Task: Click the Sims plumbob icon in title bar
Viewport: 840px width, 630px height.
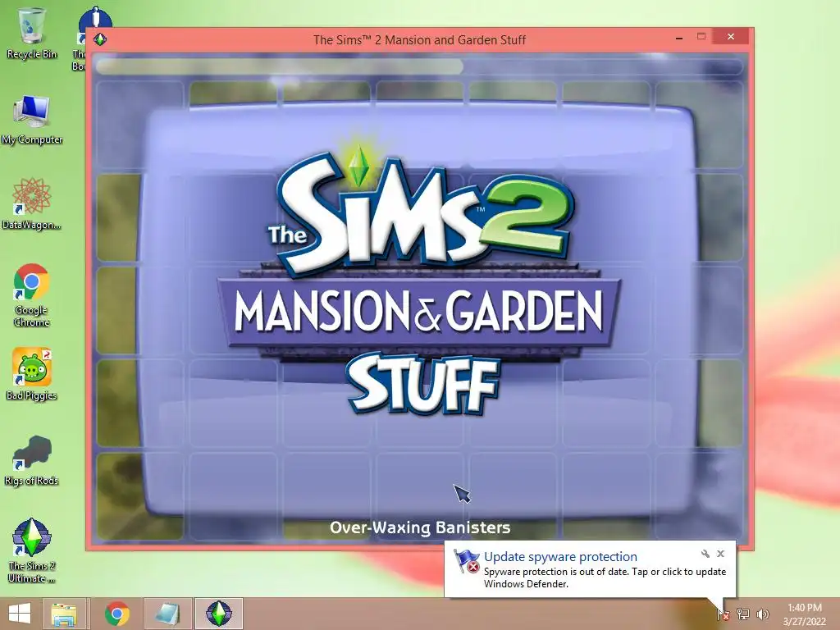Action: [x=100, y=39]
